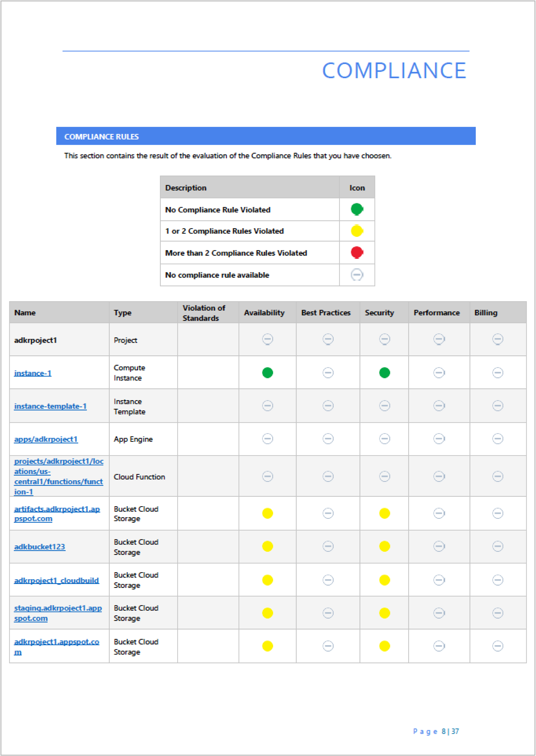536x756 pixels.
Task: Open the Cloud Function function-1 link
Action: (x=59, y=476)
